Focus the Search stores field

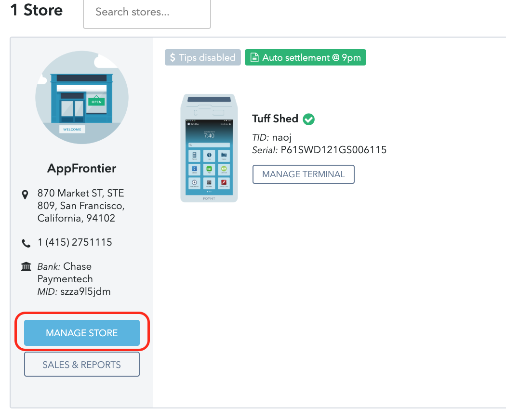pyautogui.click(x=147, y=12)
